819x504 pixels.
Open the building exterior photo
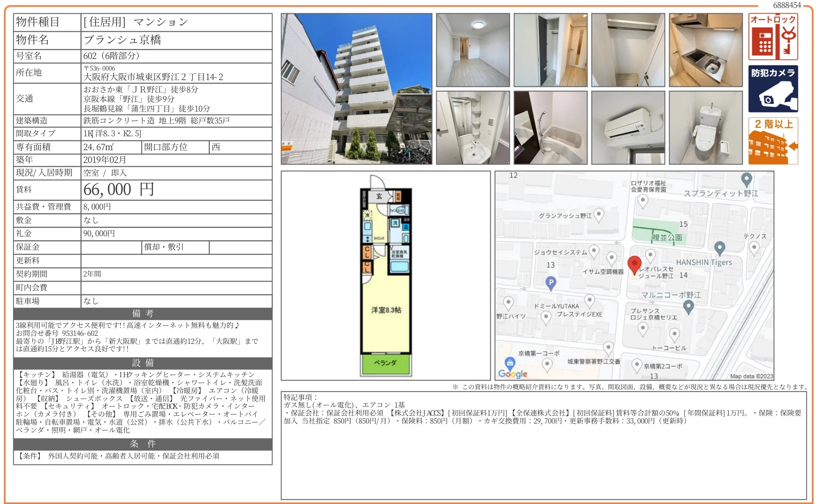(356, 89)
